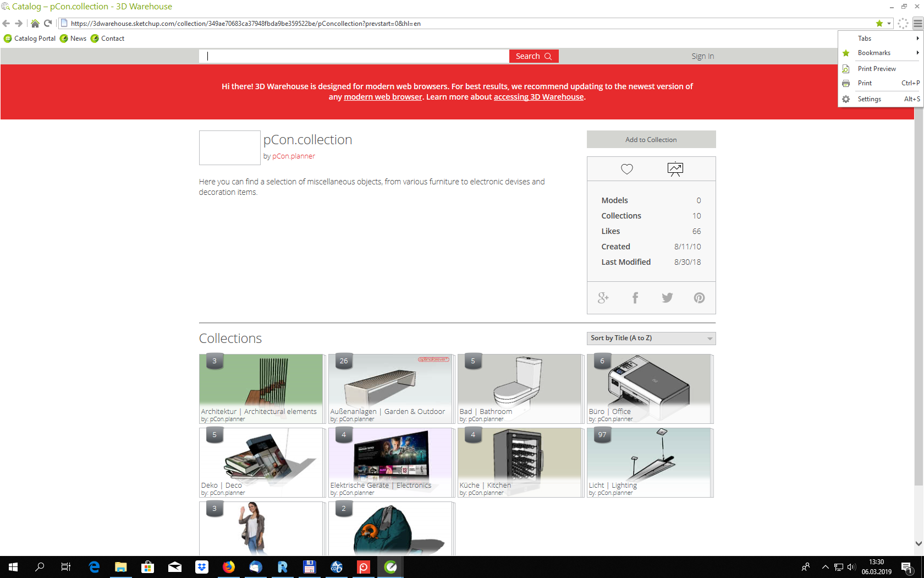Open Dropbox from taskbar
Image resolution: width=924 pixels, height=578 pixels.
click(x=202, y=567)
